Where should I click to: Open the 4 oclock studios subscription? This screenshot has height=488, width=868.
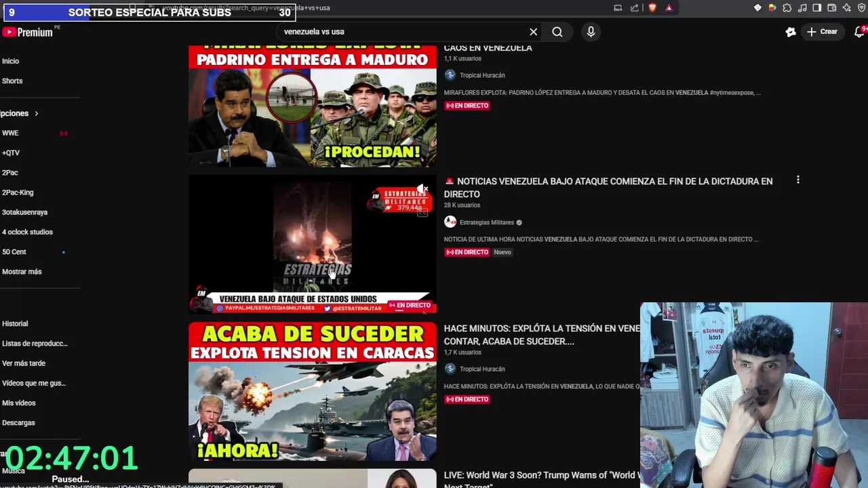tap(27, 232)
